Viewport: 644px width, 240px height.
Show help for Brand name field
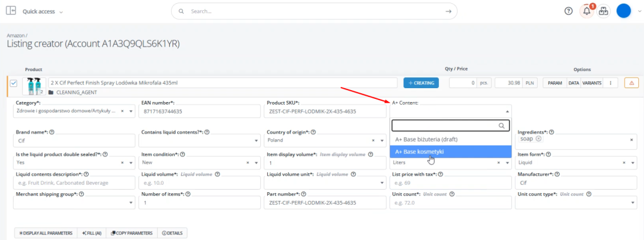coord(52,132)
